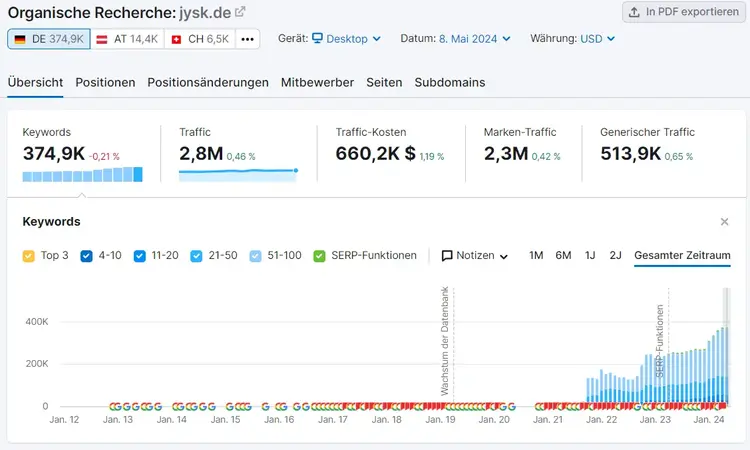Screen dimensions: 750x450
Task: Expand the Notizen dropdown
Action: click(x=474, y=256)
